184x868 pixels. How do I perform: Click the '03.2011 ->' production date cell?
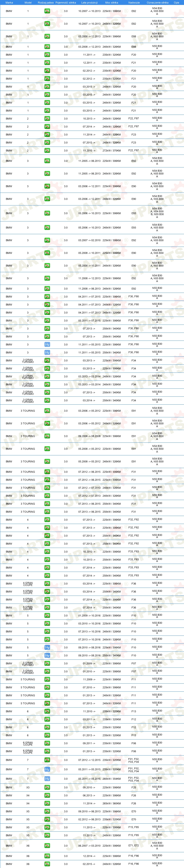pos(89,719)
